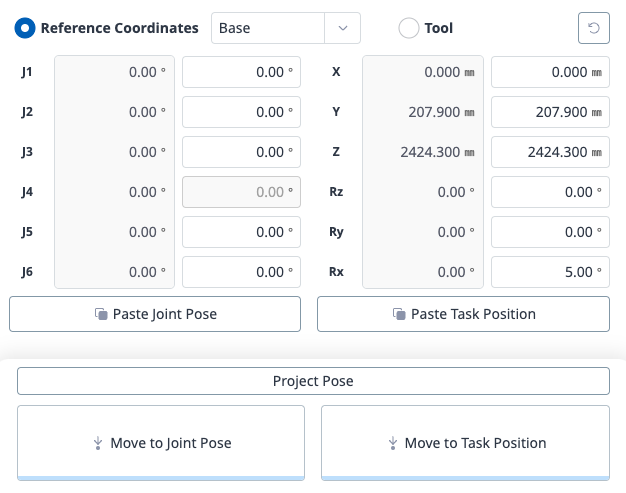
Task: Click the reset icon in top-right corner
Action: (x=594, y=28)
